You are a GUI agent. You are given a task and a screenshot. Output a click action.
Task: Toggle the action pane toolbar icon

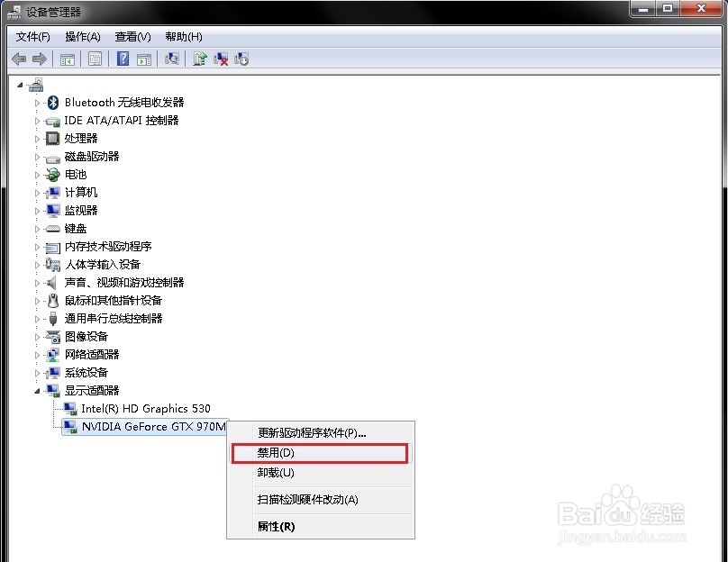point(144,59)
